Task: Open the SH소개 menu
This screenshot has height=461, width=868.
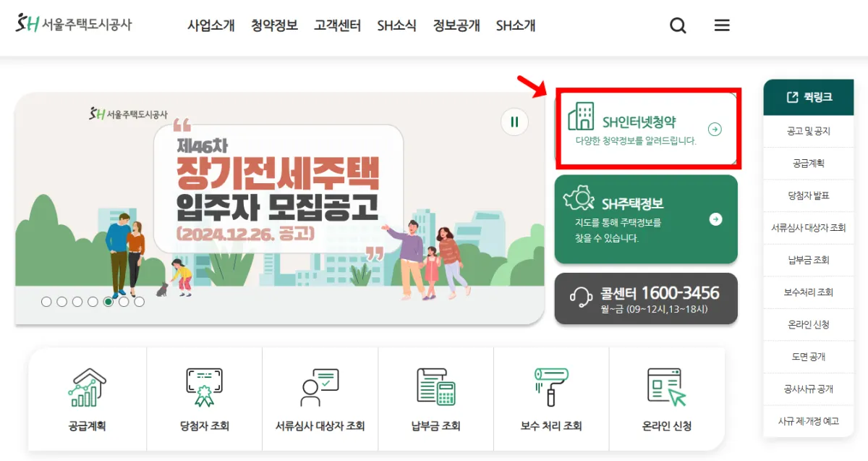Action: 516,25
